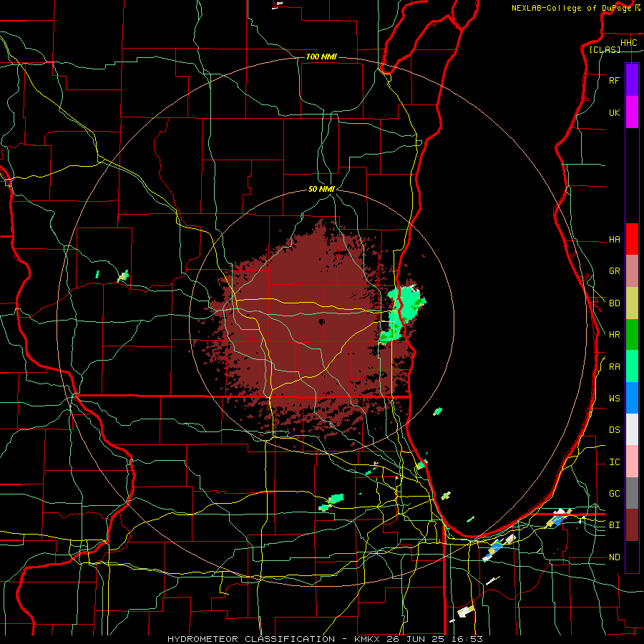Click the 'HR' legend label
644x644 pixels.
point(614,335)
